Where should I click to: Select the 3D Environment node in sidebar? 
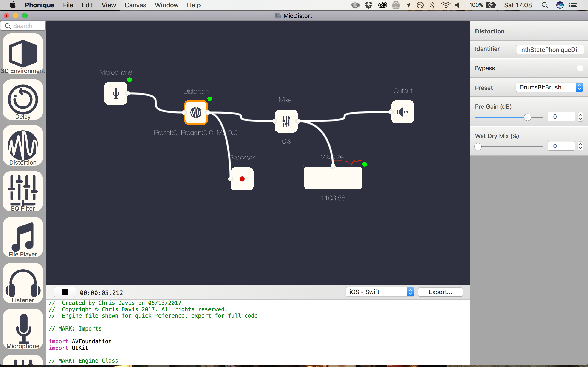click(x=23, y=54)
